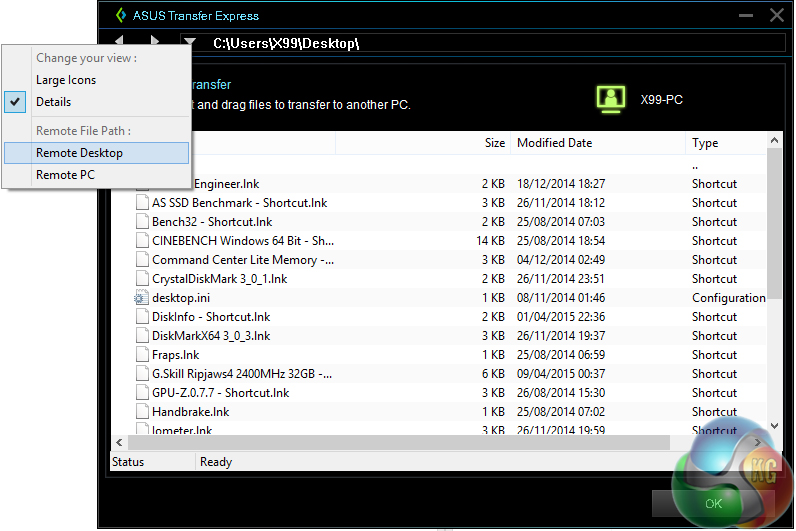Select Handbrake.lnk file

pyautogui.click(x=190, y=412)
